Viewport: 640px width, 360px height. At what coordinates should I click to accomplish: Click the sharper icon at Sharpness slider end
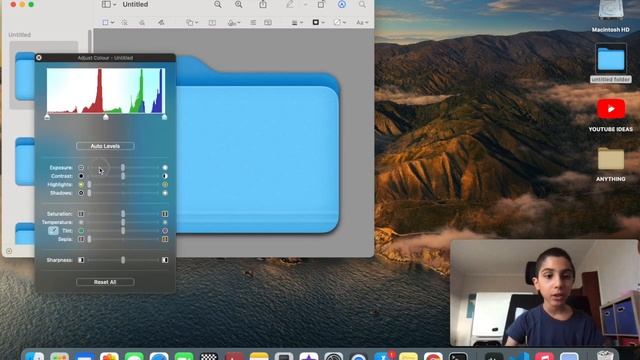pyautogui.click(x=165, y=260)
